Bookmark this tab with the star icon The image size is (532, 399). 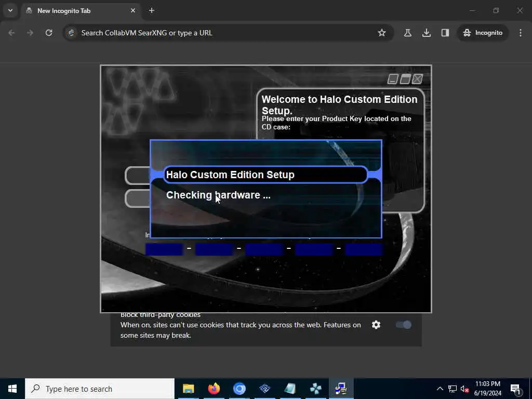pyautogui.click(x=382, y=33)
